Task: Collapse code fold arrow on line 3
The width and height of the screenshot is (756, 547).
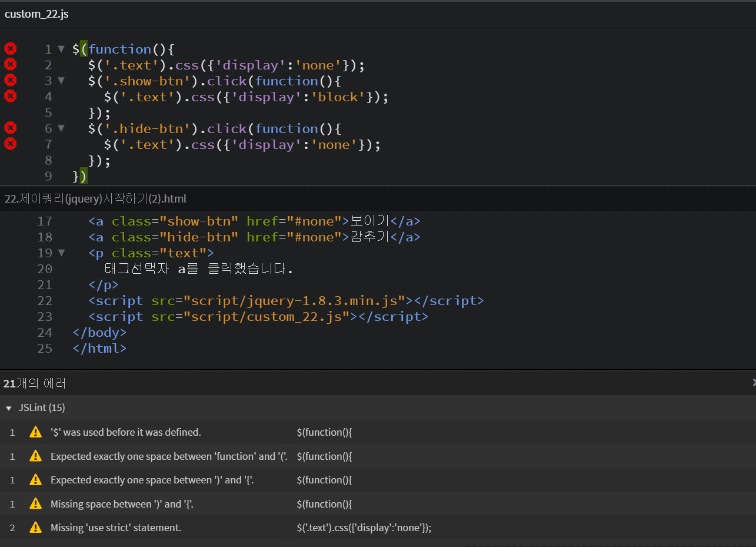Action: 61,81
